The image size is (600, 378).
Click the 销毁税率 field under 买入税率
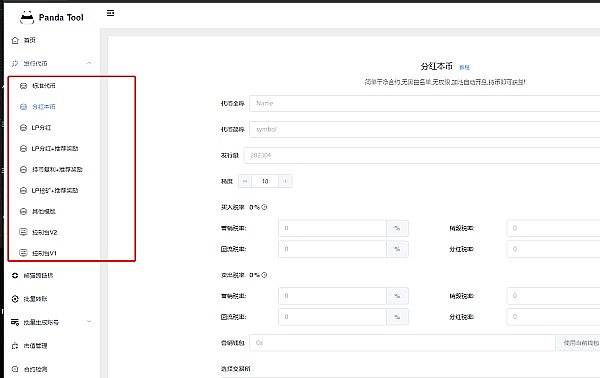pyautogui.click(x=553, y=228)
